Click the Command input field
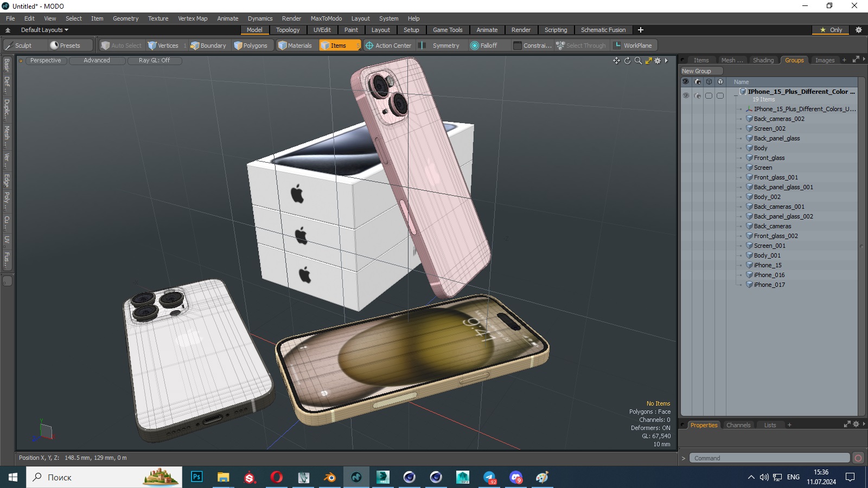The image size is (868, 488). 769,458
